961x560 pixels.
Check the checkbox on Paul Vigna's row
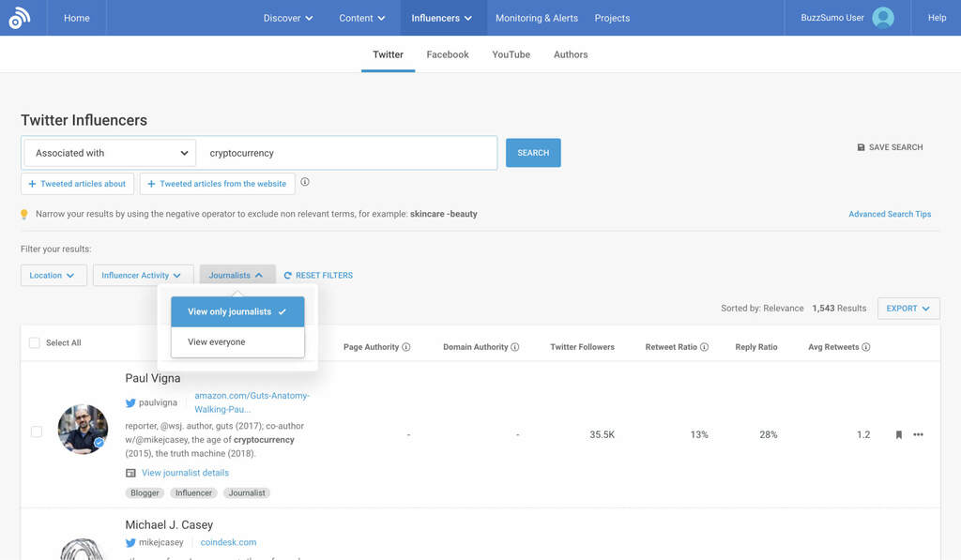point(36,431)
